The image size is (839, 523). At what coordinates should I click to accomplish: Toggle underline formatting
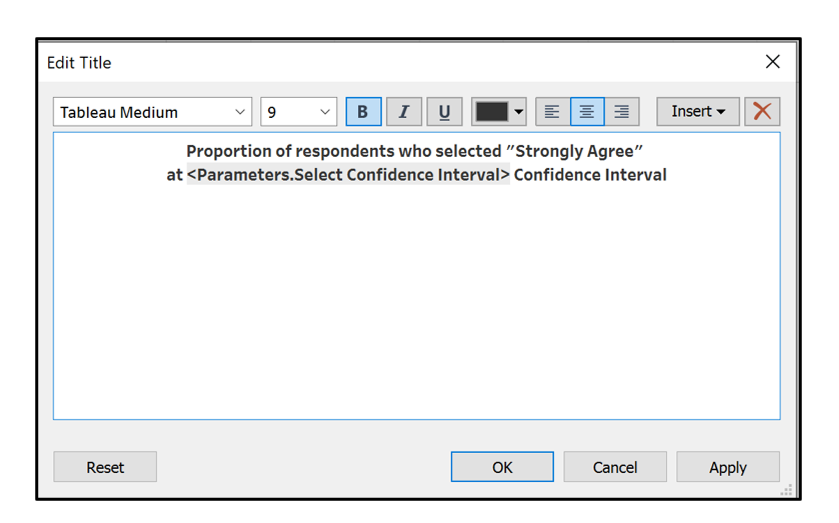[444, 112]
